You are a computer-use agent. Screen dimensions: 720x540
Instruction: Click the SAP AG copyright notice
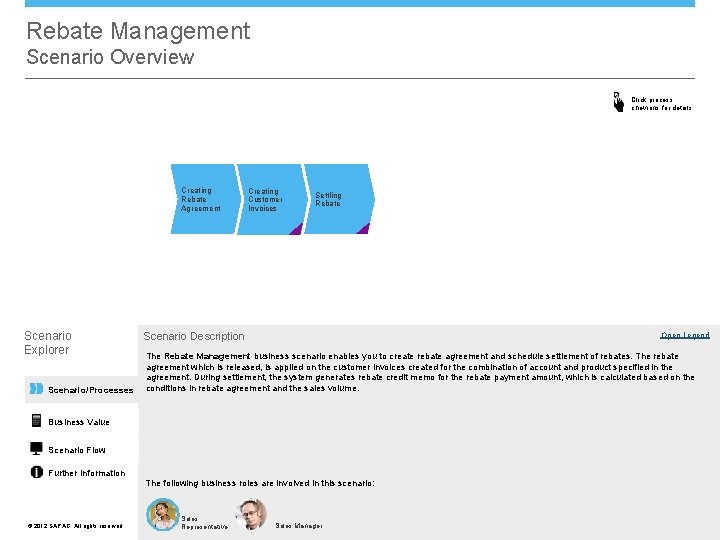coord(75,526)
